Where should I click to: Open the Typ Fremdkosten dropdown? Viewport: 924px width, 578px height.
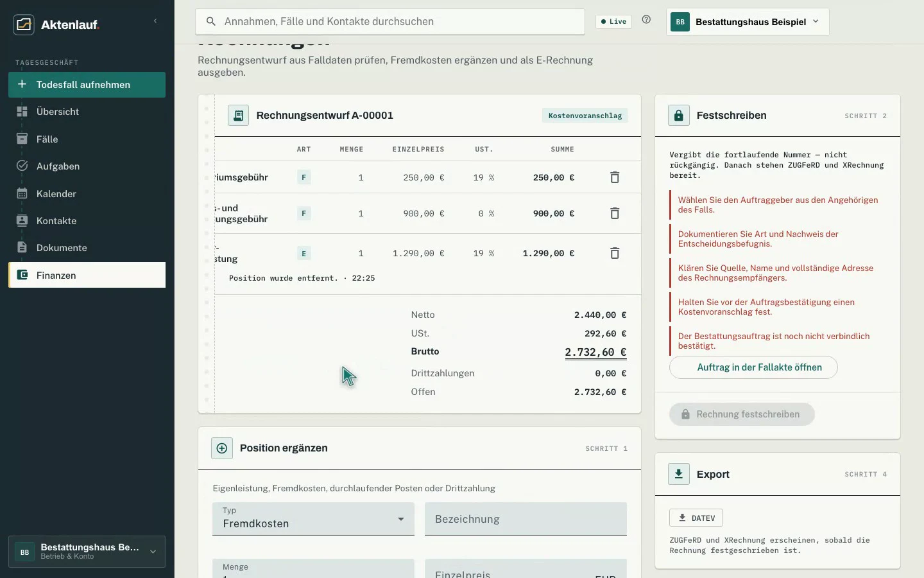click(313, 519)
